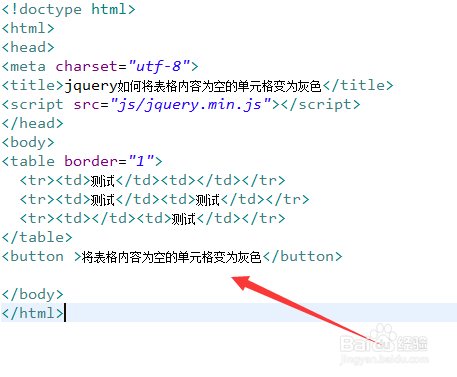Click the second <tr> row with two 测试

[x=164, y=200]
